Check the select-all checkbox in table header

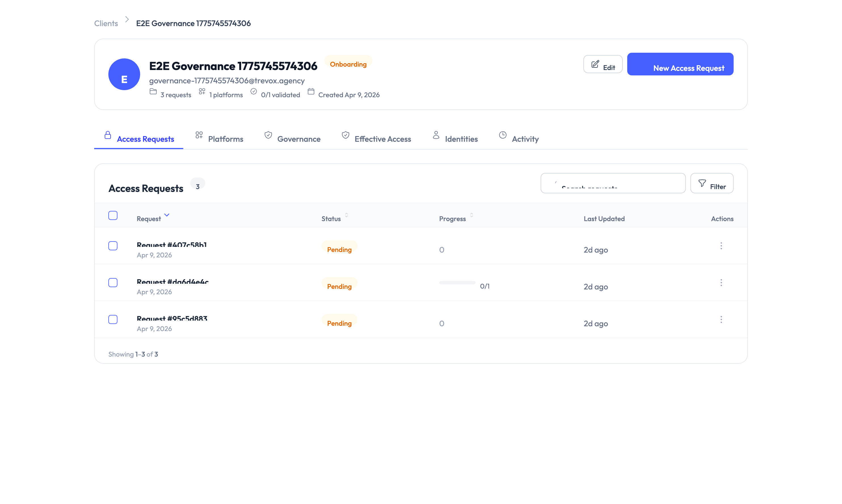[113, 215]
